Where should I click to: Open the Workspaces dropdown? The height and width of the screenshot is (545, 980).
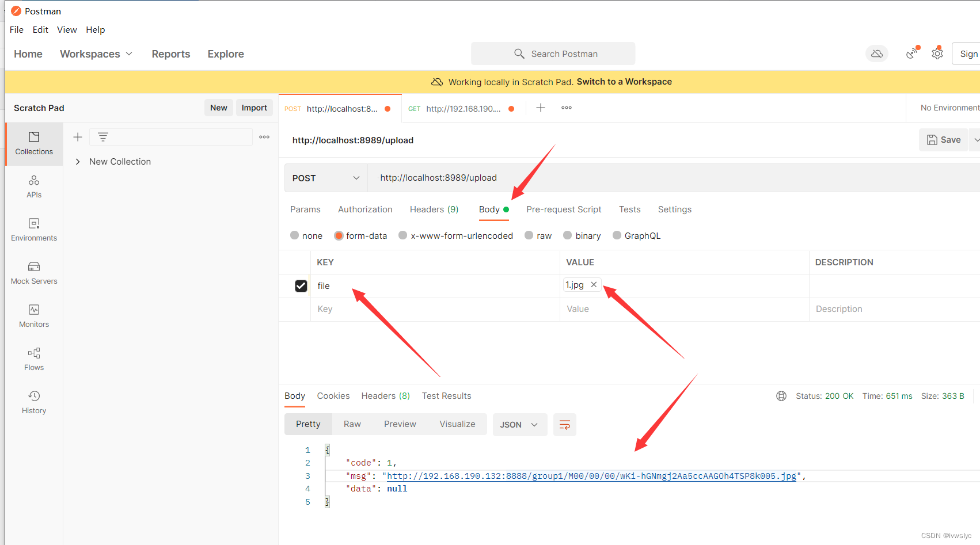96,54
